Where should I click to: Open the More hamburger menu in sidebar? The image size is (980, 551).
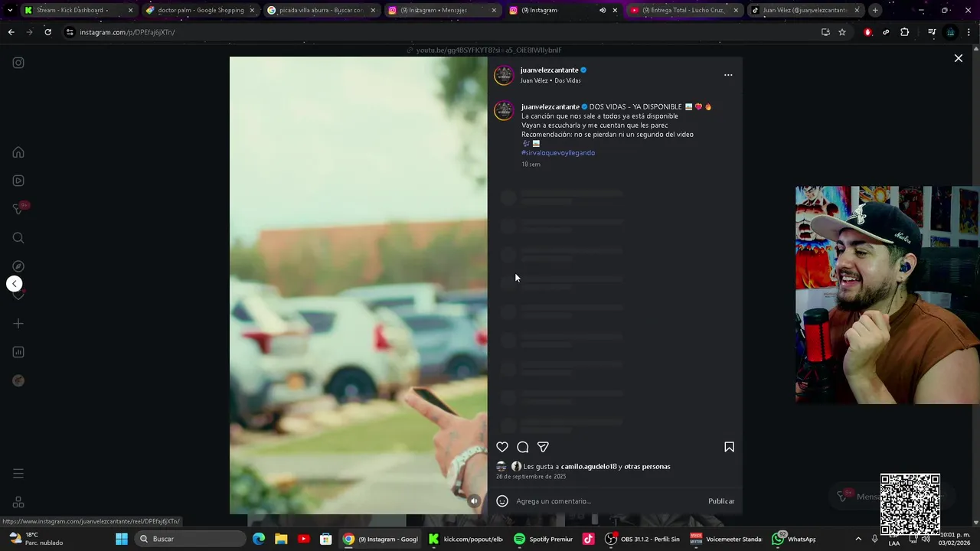[18, 474]
